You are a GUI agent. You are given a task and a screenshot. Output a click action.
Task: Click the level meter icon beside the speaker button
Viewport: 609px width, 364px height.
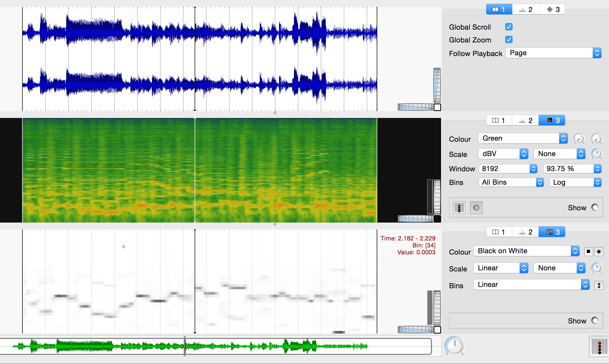pos(459,208)
